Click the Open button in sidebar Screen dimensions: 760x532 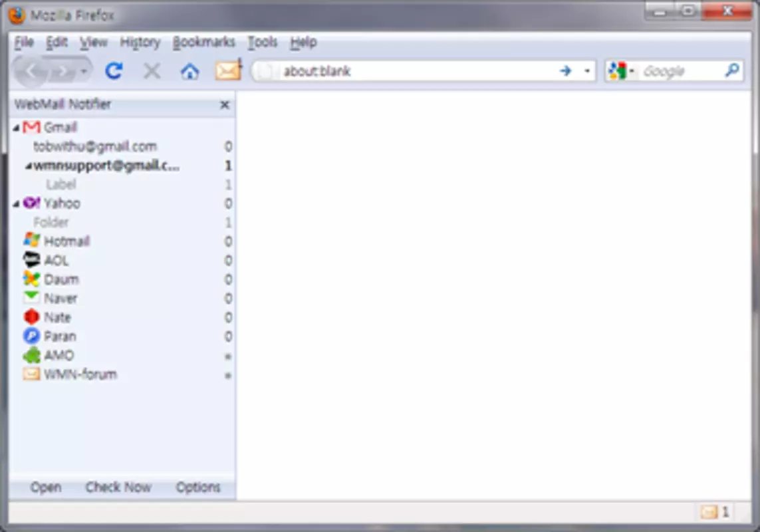46,487
